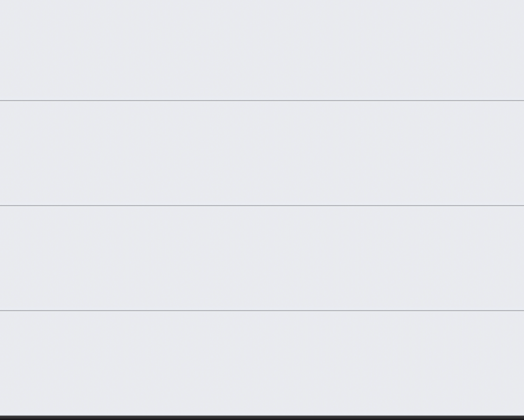Click the black strip along the window's bottom edge
524x420 pixels.
click(x=262, y=418)
